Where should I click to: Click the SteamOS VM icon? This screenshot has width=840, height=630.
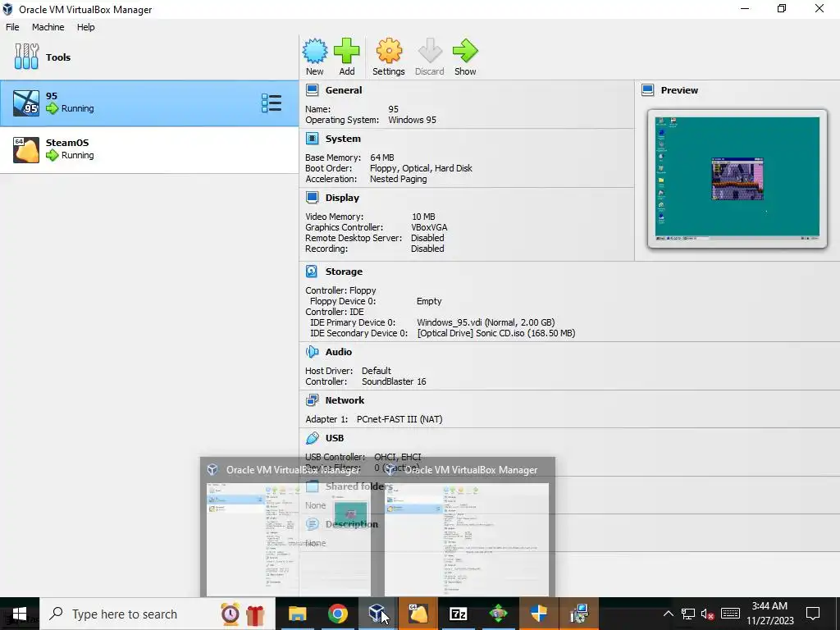(26, 149)
